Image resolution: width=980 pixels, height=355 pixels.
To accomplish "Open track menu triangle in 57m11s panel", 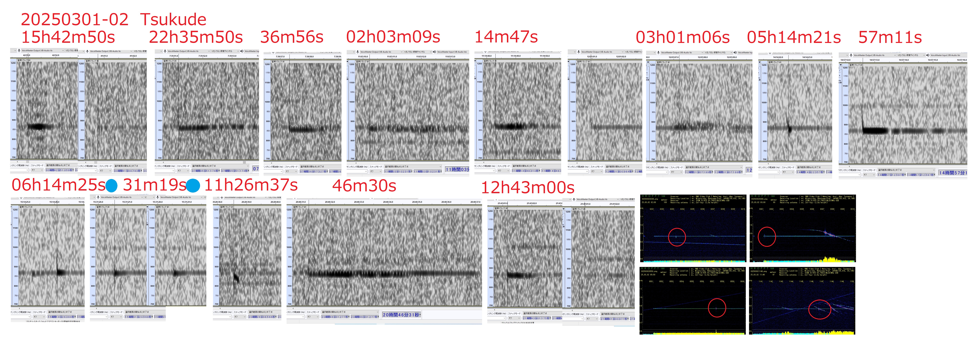I will coord(840,65).
